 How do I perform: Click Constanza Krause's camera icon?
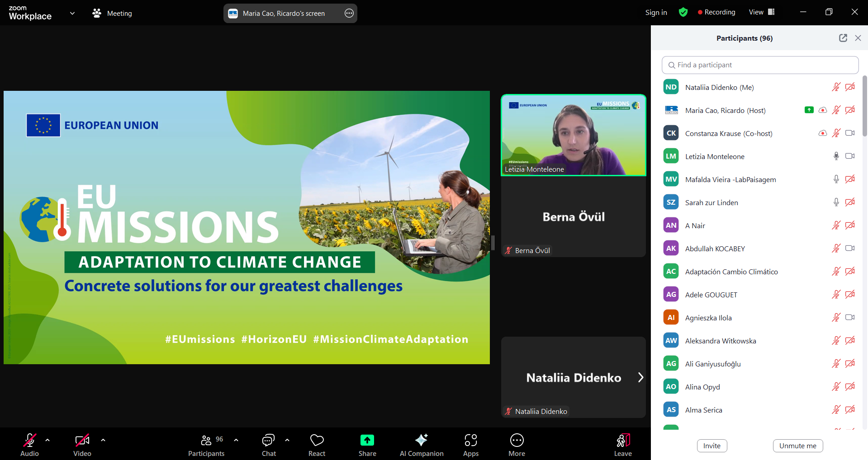click(850, 133)
